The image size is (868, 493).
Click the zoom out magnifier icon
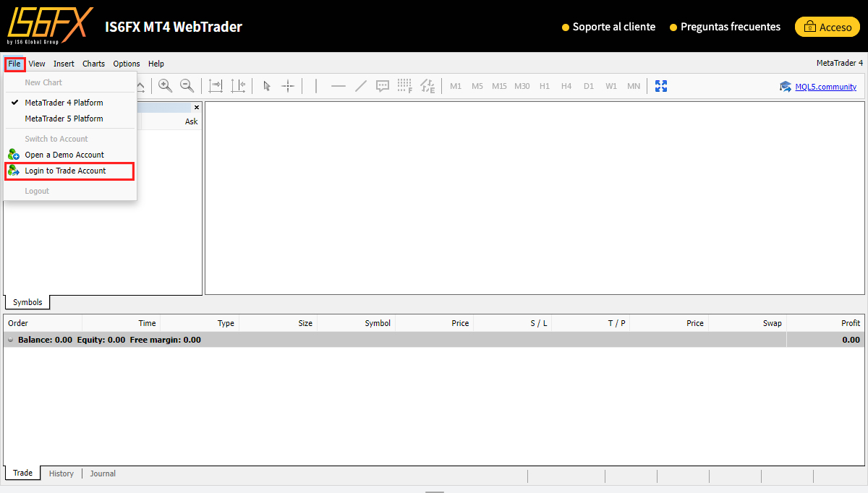[x=187, y=86]
